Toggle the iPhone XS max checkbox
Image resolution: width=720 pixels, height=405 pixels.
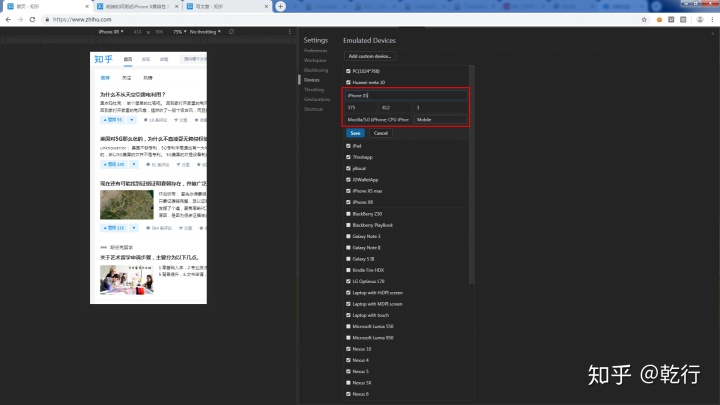coord(348,191)
